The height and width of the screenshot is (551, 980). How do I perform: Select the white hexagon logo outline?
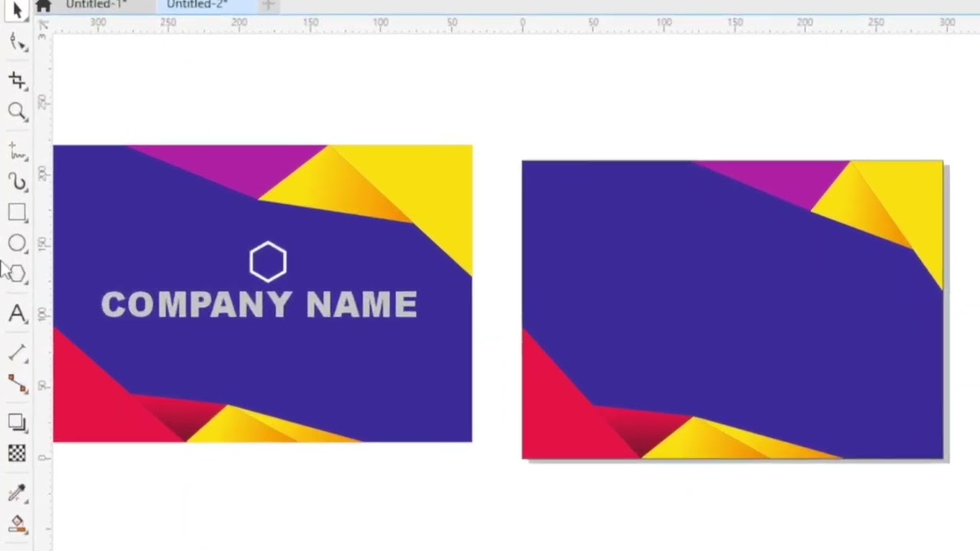tap(268, 262)
